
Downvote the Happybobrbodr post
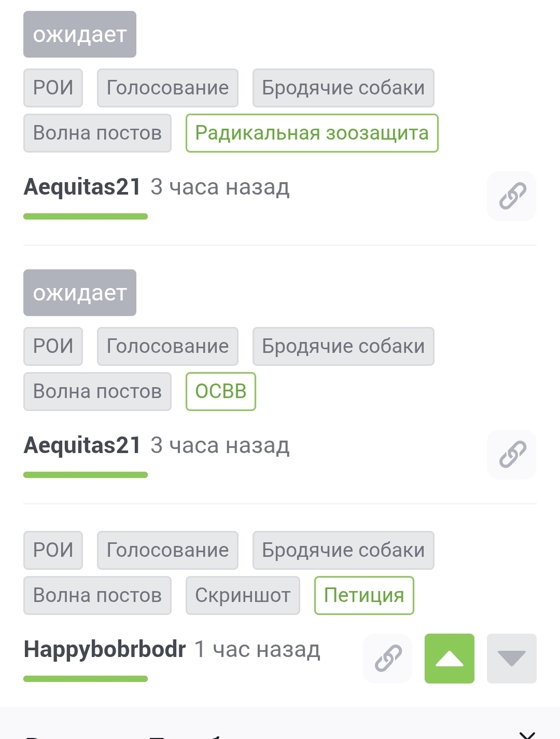pos(511,659)
